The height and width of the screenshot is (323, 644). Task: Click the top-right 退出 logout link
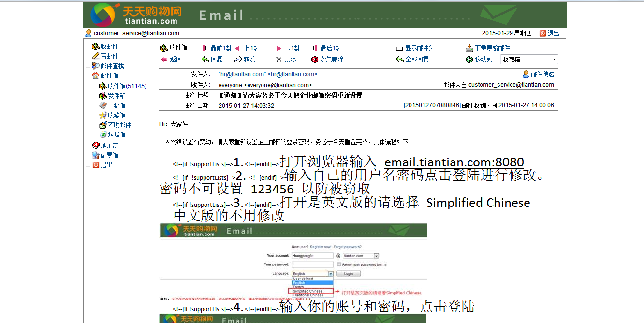[553, 33]
